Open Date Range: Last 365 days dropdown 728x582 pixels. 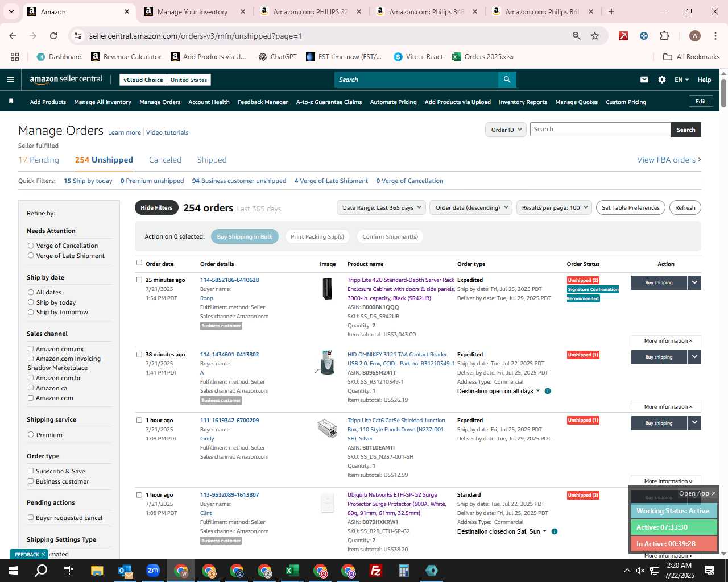point(381,207)
